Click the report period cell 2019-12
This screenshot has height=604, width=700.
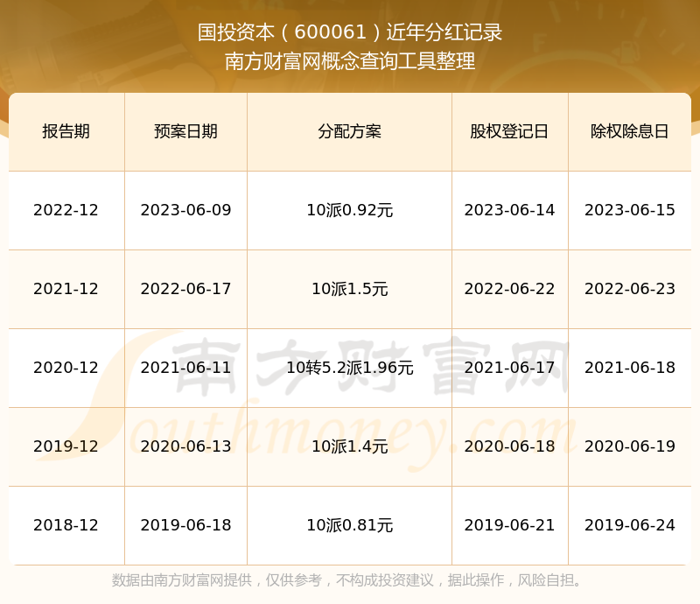click(x=66, y=446)
